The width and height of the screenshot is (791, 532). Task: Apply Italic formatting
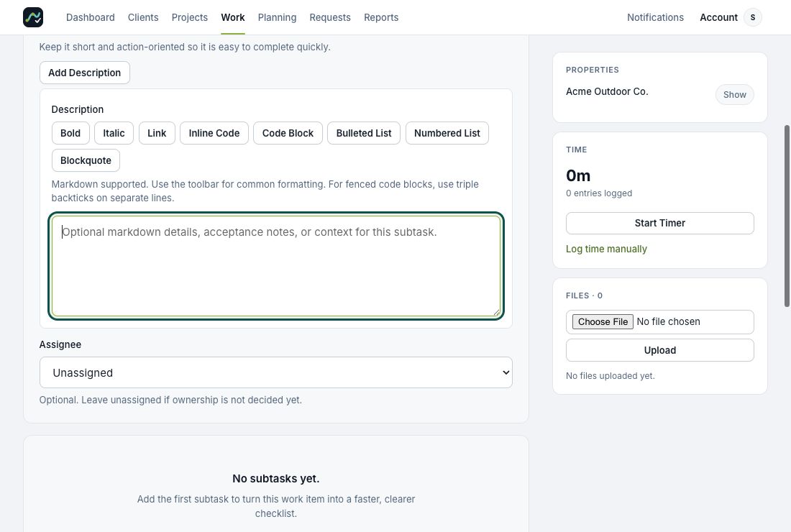click(114, 133)
